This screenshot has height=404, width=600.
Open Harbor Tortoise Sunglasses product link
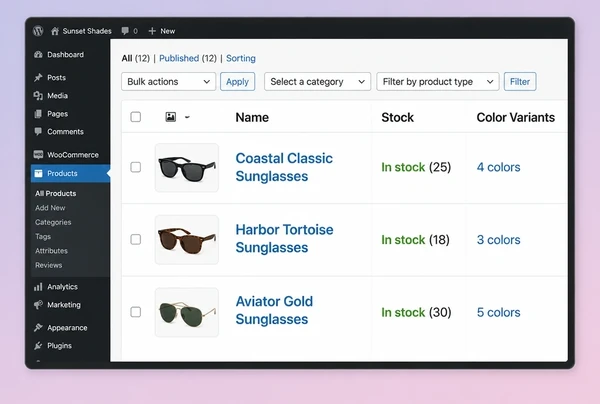284,239
